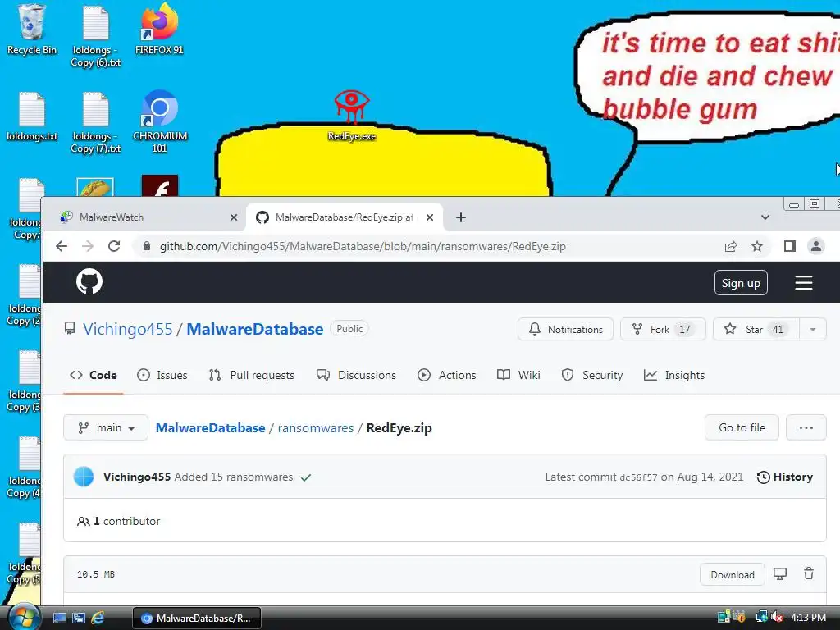Click the GitHub logo in the header
This screenshot has width=840, height=630.
[89, 282]
